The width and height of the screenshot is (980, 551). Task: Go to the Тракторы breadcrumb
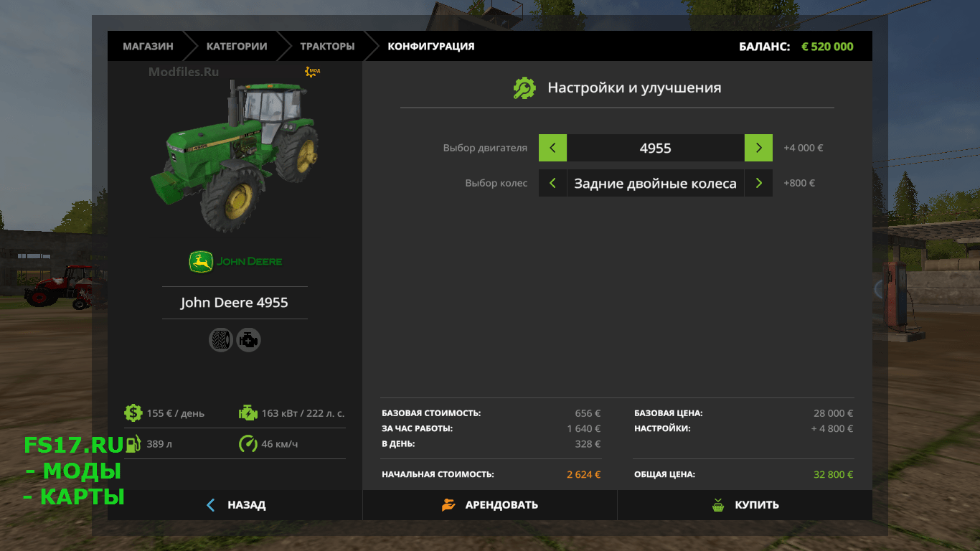tap(327, 47)
